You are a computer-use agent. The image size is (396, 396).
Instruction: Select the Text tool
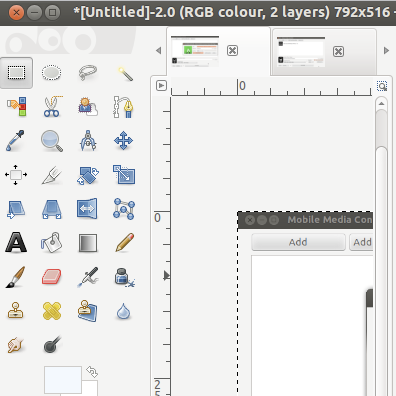coord(16,242)
